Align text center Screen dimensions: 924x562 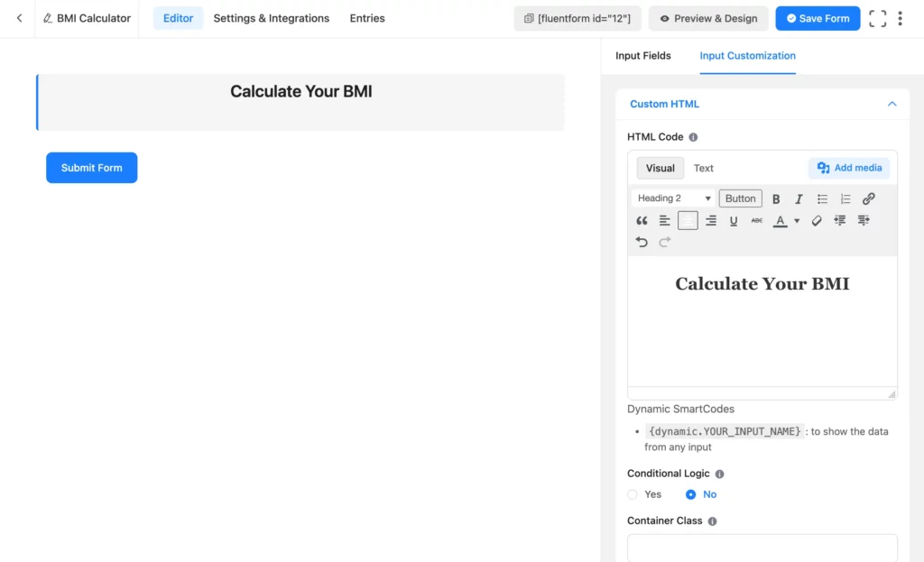[x=688, y=221]
